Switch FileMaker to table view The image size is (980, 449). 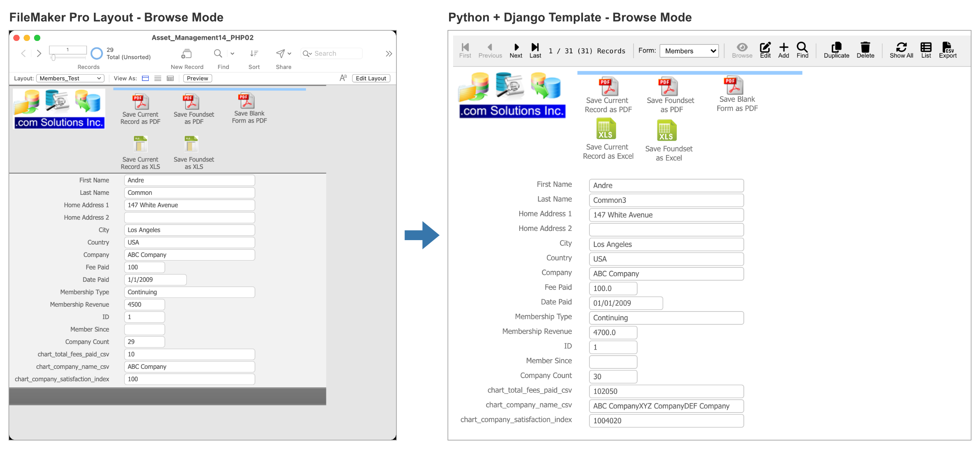(170, 78)
